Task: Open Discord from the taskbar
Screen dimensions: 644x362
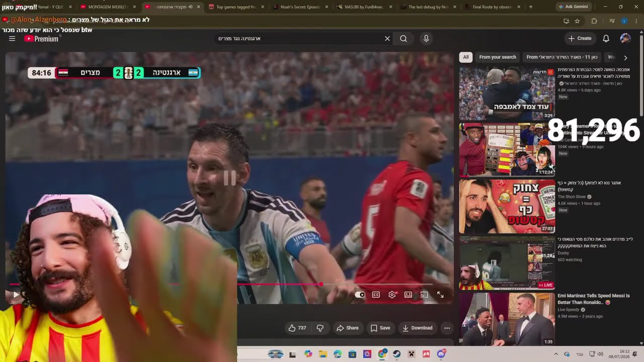Action: [x=441, y=354]
